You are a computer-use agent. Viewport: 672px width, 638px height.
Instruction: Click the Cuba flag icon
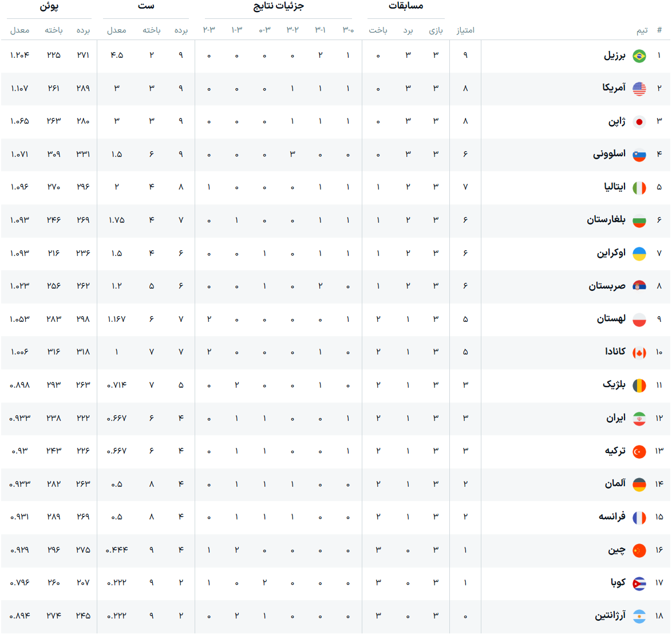tap(639, 584)
